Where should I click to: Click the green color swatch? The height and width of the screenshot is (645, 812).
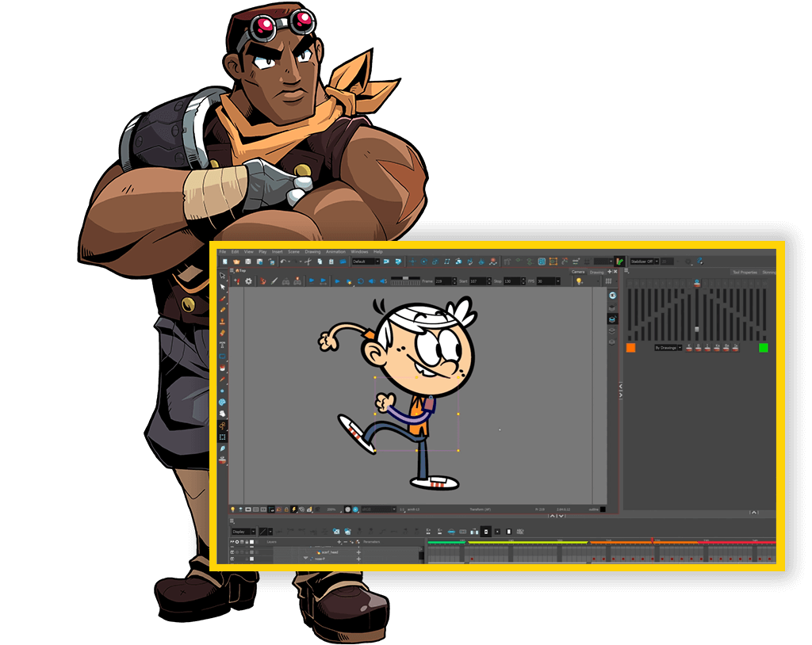coord(764,348)
